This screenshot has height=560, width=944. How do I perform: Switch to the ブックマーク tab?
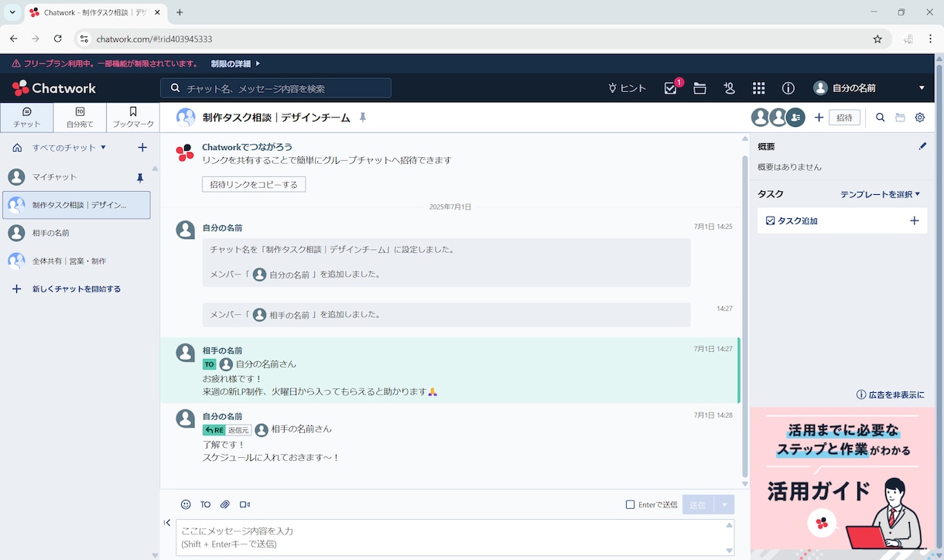(x=133, y=118)
